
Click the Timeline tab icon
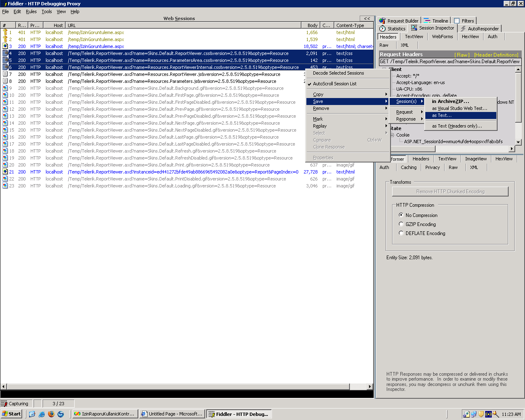pyautogui.click(x=427, y=21)
